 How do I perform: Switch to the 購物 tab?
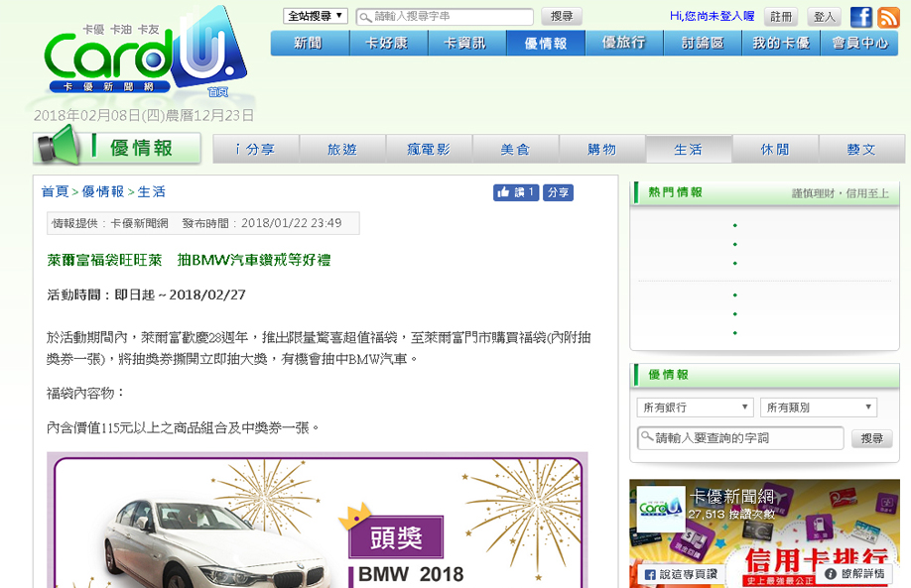(602, 149)
